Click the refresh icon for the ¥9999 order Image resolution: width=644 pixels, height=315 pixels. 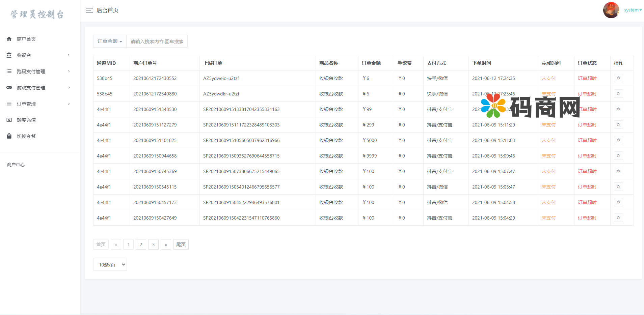pyautogui.click(x=618, y=156)
